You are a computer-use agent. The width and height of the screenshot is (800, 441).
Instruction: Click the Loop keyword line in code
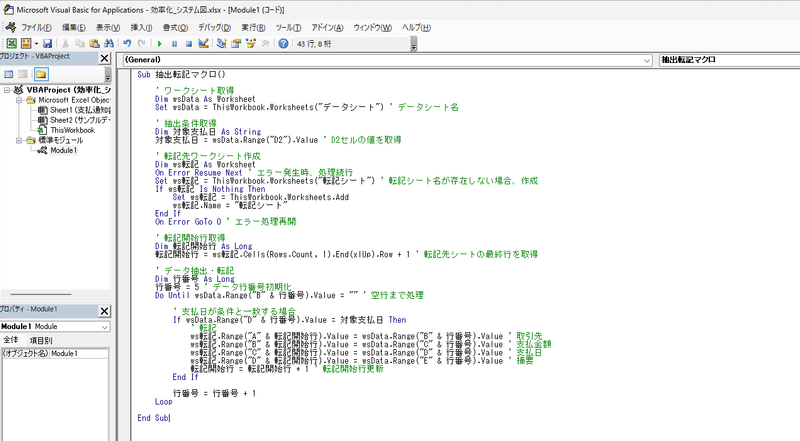tap(164, 402)
